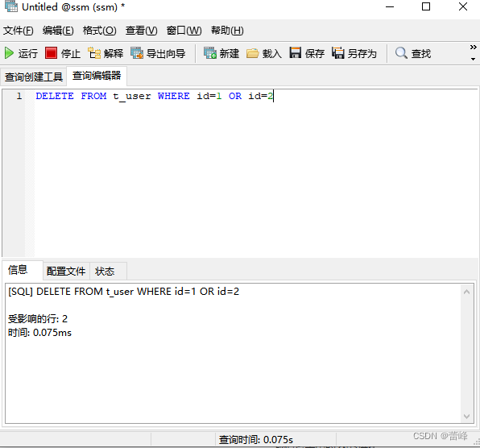Open the View (查看) menu
Viewport: 480px width, 448px height.
click(141, 31)
